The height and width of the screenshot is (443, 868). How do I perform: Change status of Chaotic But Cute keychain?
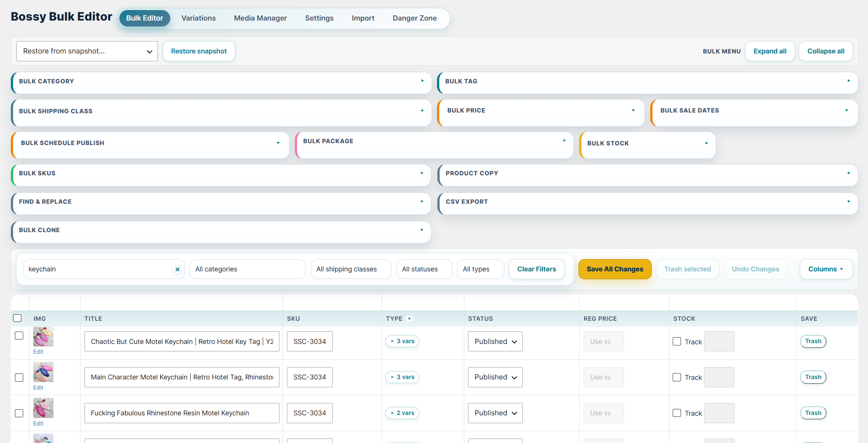pos(495,341)
